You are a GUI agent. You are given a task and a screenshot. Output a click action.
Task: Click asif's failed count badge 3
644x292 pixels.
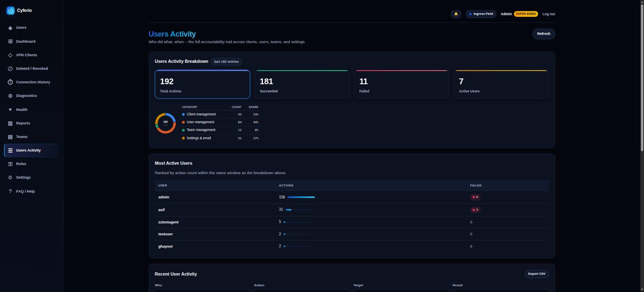tap(475, 210)
